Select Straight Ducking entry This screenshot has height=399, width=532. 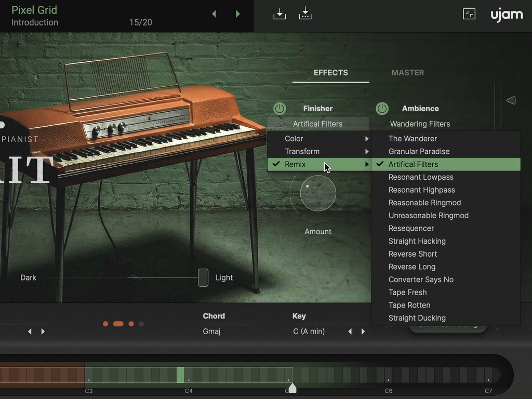(x=446, y=318)
